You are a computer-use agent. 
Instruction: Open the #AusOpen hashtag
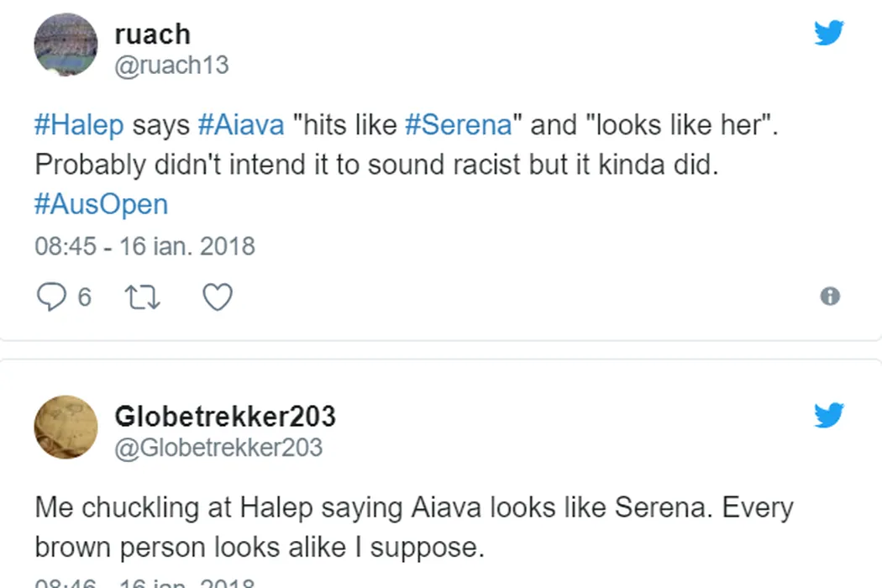click(101, 204)
